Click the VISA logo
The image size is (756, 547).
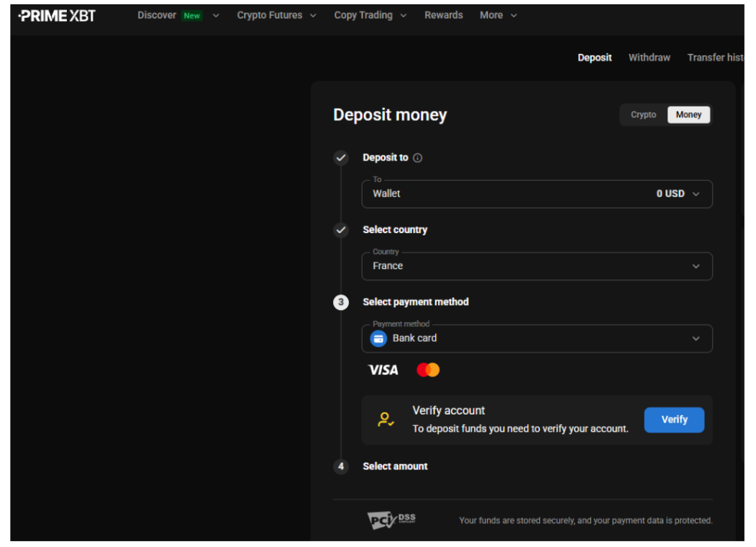(x=383, y=370)
